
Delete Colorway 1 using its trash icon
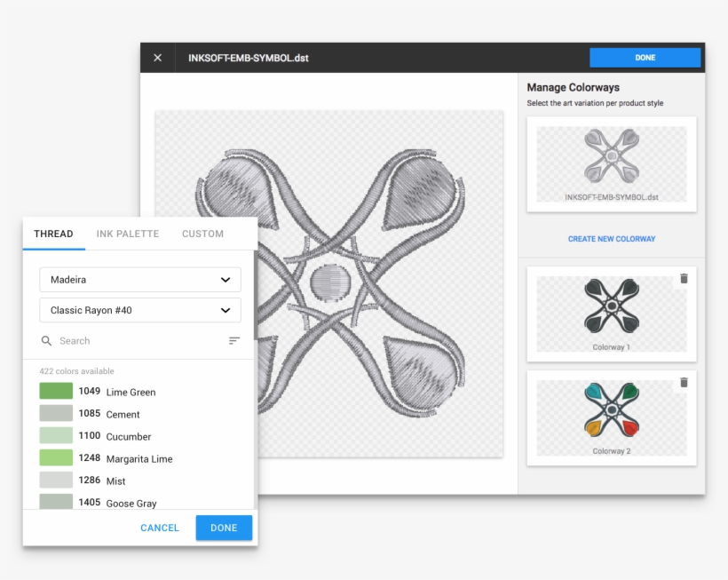click(684, 278)
